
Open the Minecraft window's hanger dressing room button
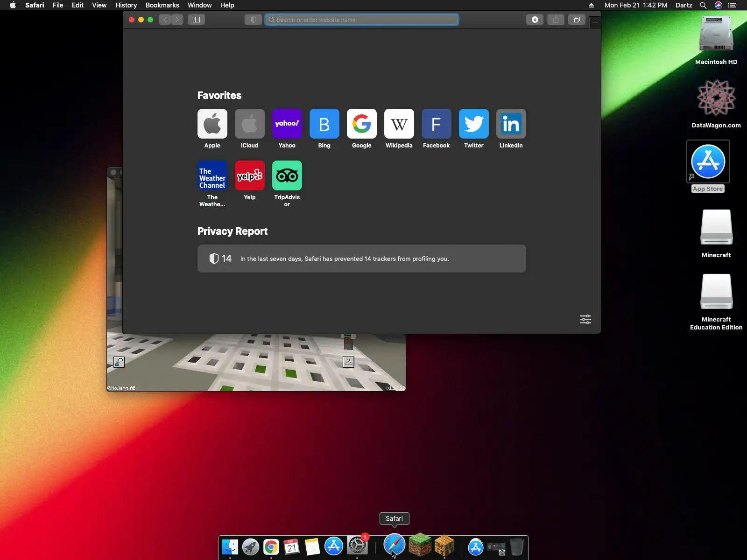(348, 362)
